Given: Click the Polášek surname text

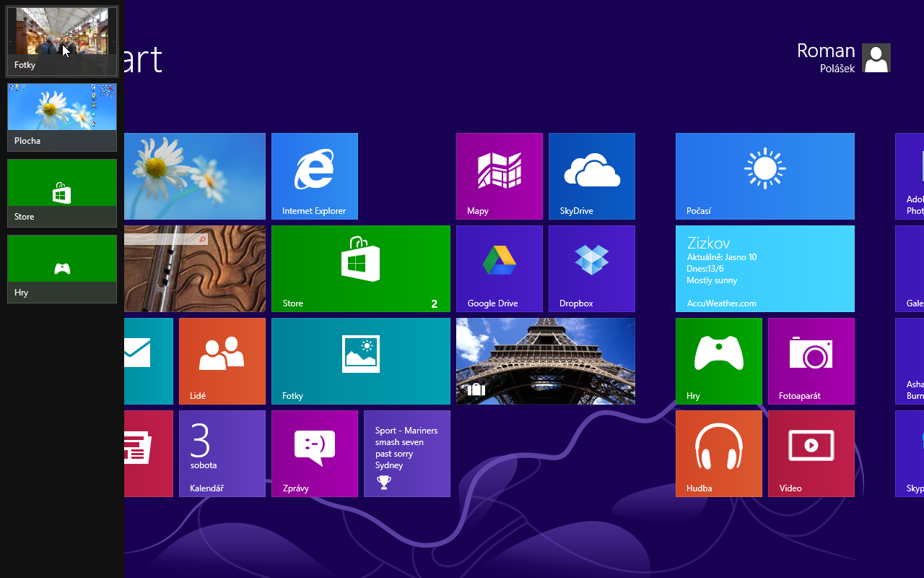Looking at the screenshot, I should [x=837, y=69].
